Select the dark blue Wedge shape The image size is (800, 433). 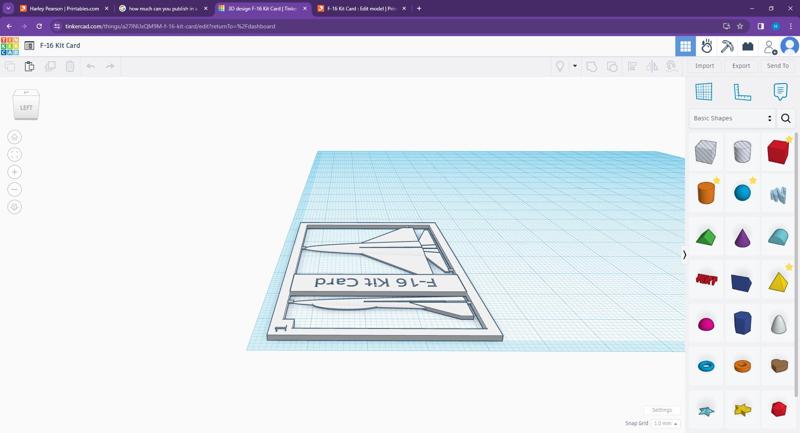[741, 282]
